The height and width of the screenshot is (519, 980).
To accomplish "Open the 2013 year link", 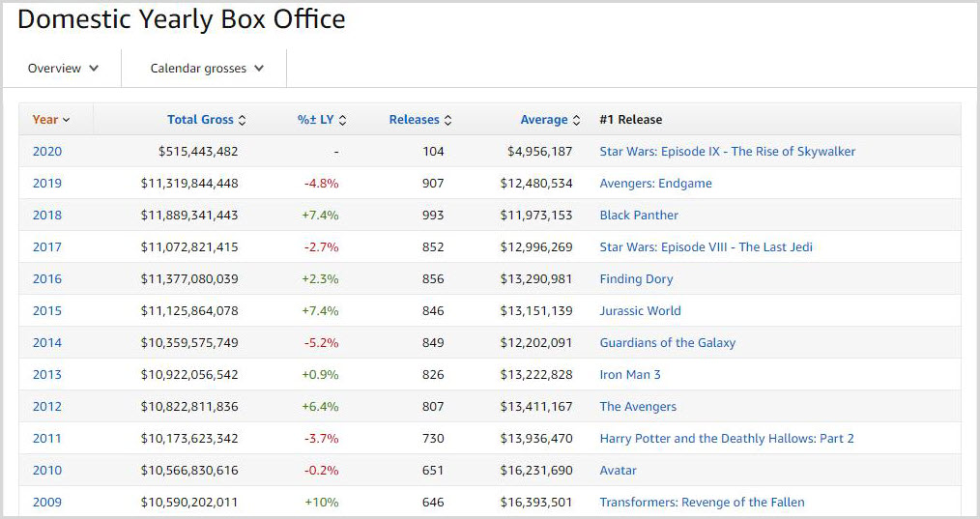I will (x=47, y=375).
